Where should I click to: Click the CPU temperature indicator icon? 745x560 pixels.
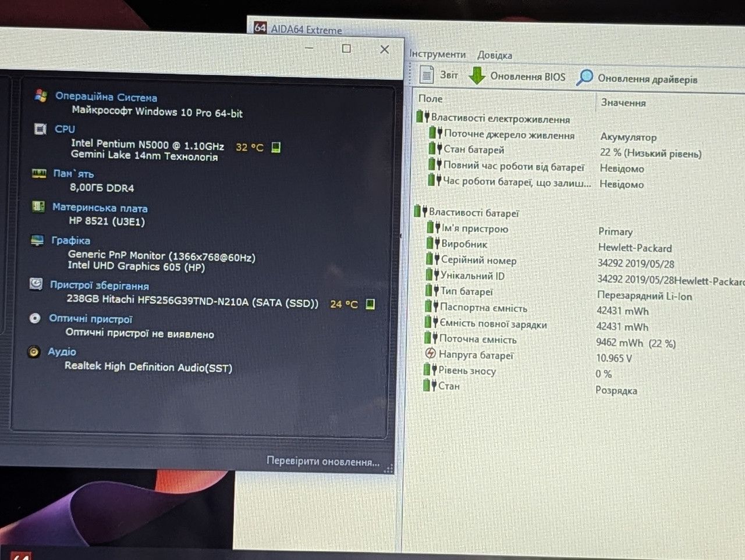(x=276, y=147)
